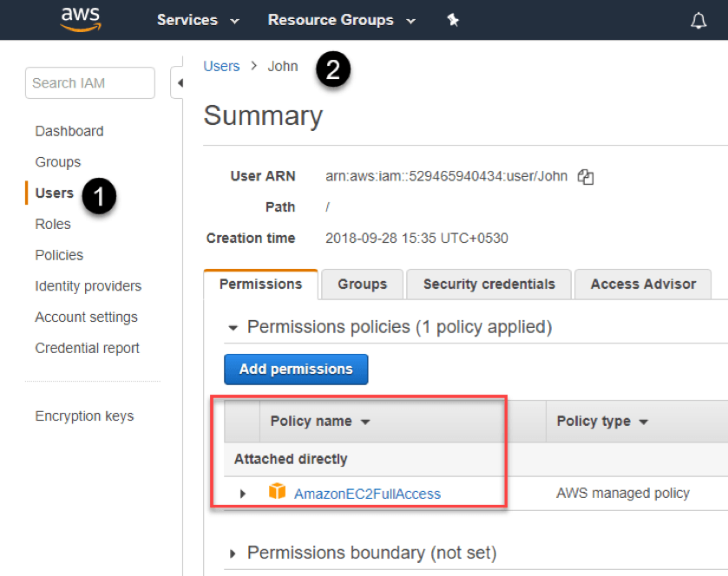The height and width of the screenshot is (576, 728).
Task: Click the pin shortcut icon in header
Action: [x=453, y=20]
